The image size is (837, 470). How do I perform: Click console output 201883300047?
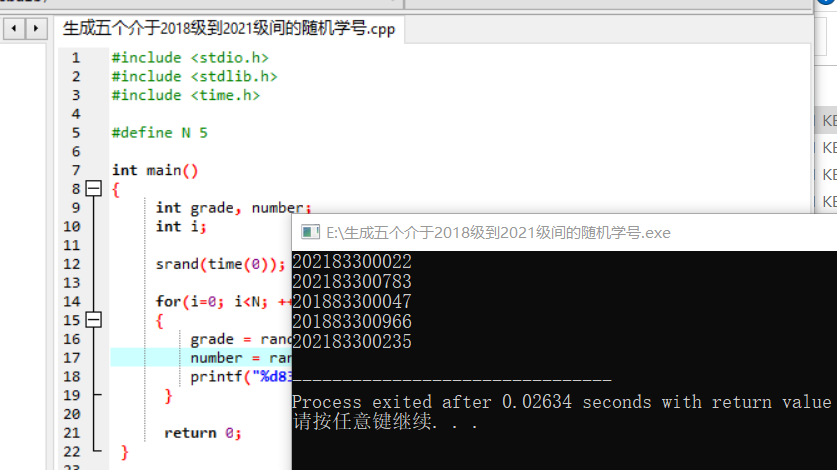[x=352, y=302]
